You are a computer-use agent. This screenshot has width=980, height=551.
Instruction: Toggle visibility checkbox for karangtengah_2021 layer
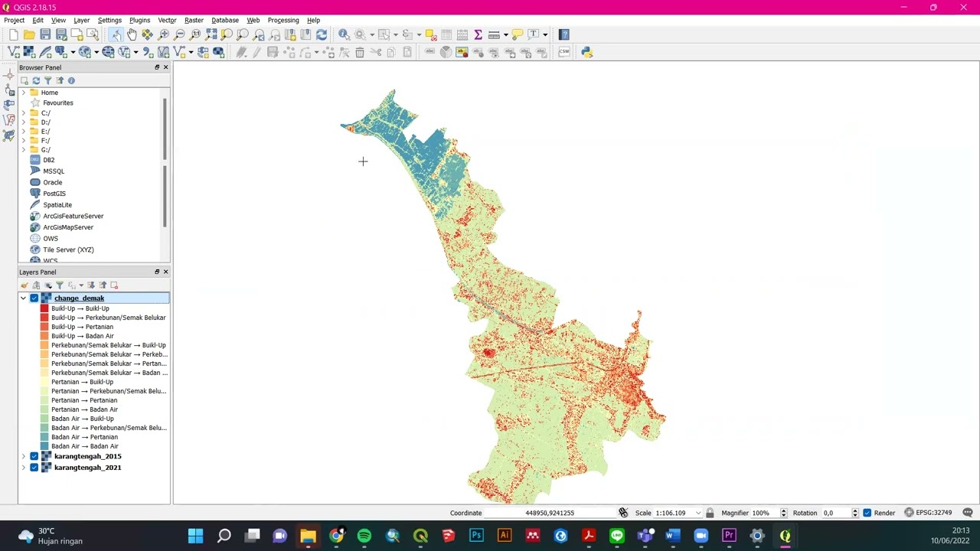click(34, 468)
